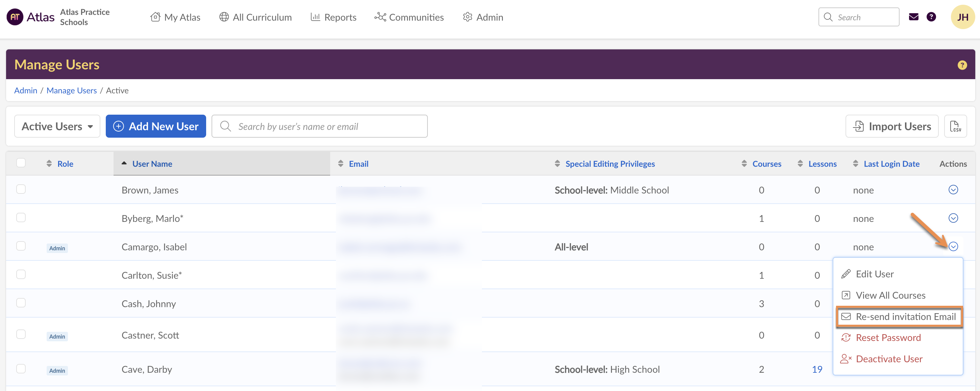Click the Import Users button
Image resolution: width=980 pixels, height=391 pixels.
(891, 126)
